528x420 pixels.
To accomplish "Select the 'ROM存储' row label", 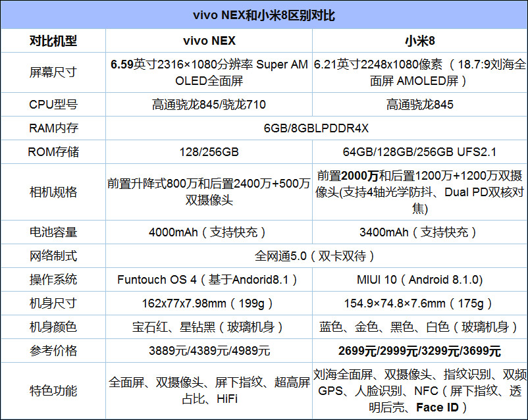I will coord(53,152).
